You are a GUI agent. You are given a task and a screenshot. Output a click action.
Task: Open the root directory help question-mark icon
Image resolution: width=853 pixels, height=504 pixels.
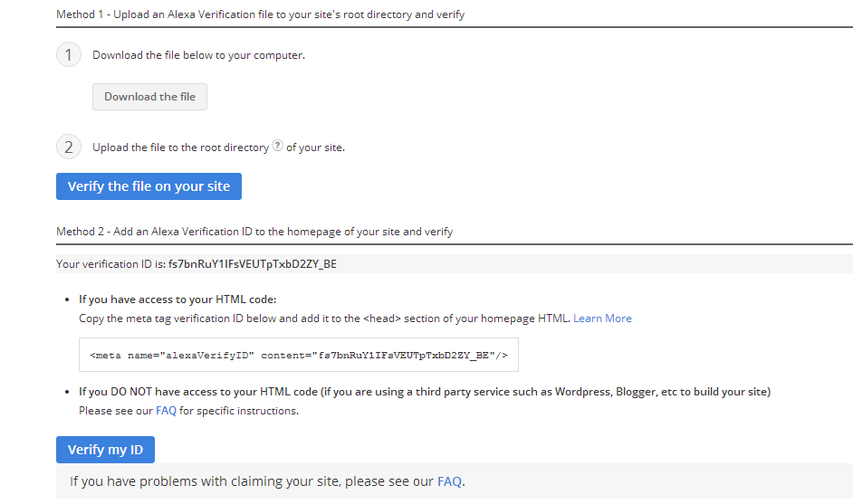click(x=277, y=146)
